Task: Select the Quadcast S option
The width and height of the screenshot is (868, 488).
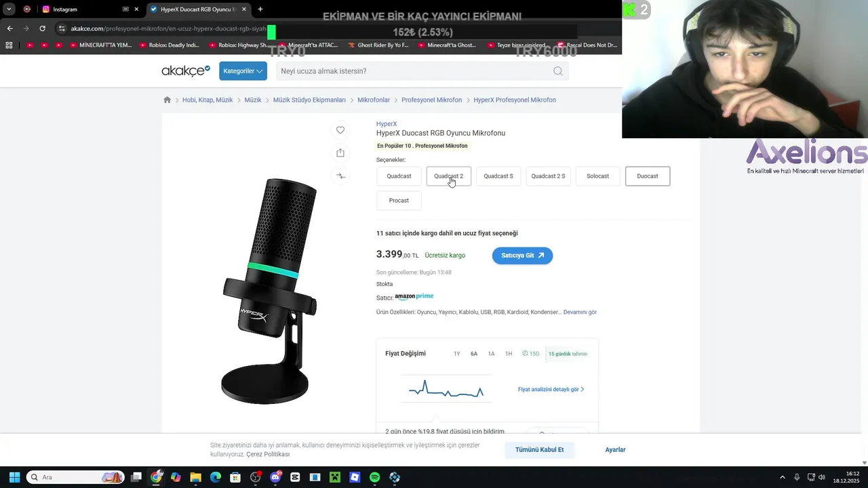Action: point(498,176)
